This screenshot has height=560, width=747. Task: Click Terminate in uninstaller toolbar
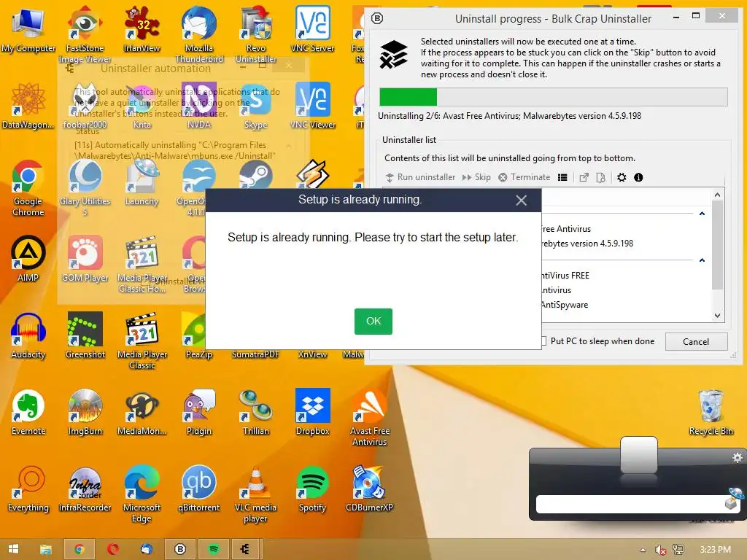point(524,177)
